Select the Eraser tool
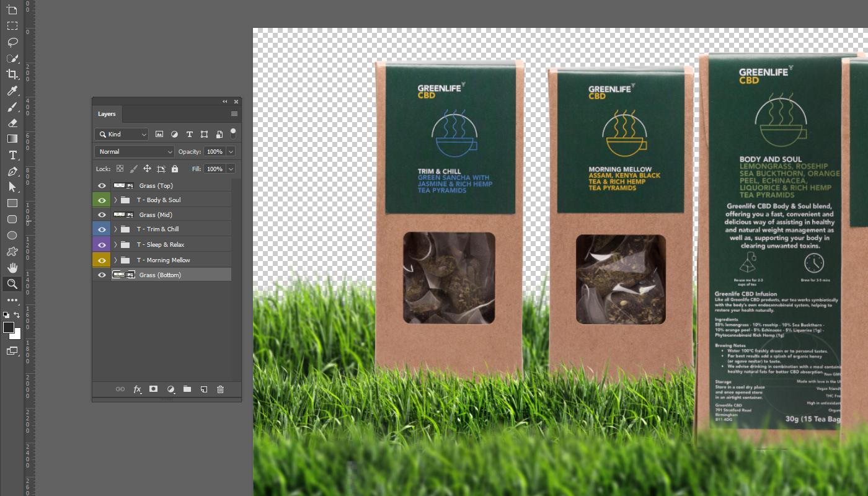Image resolution: width=868 pixels, height=496 pixels. pyautogui.click(x=12, y=123)
